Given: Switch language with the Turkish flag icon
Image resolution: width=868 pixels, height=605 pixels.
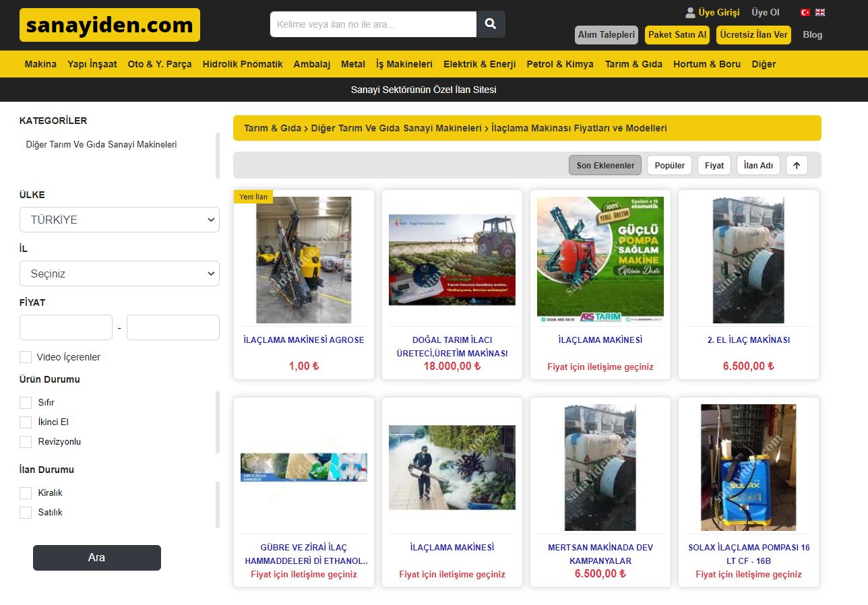Looking at the screenshot, I should coord(805,12).
